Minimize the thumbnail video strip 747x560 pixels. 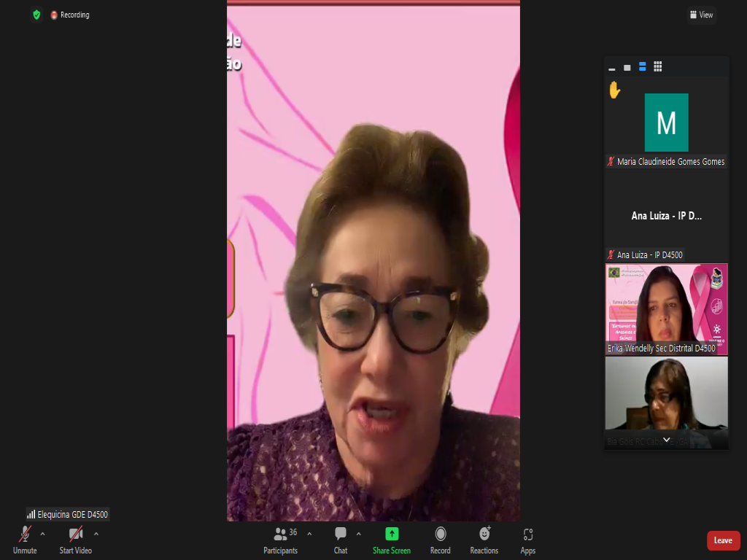612,67
